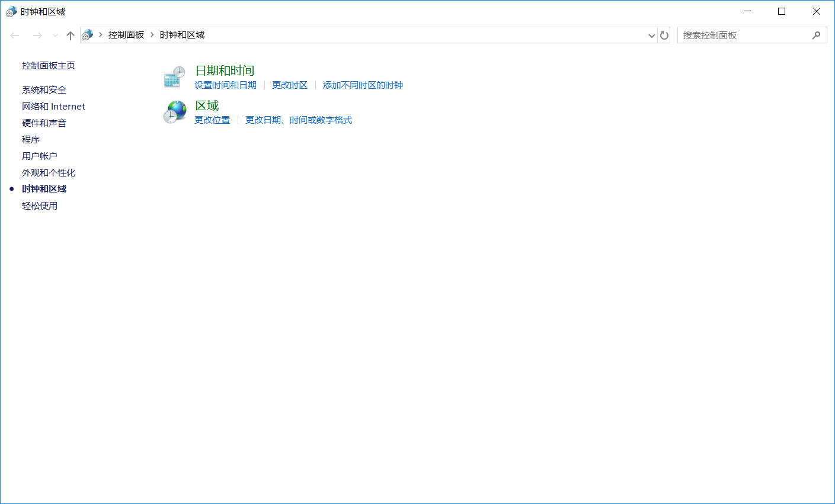Open the 区域 globe icon

(174, 112)
